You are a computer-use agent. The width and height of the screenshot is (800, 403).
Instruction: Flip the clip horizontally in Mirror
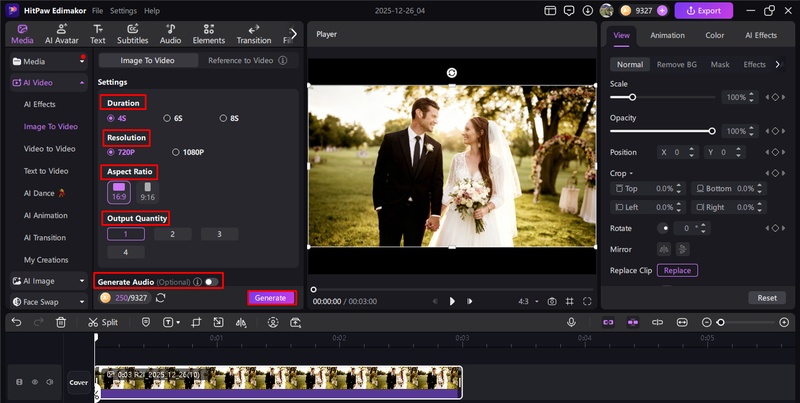tap(664, 249)
